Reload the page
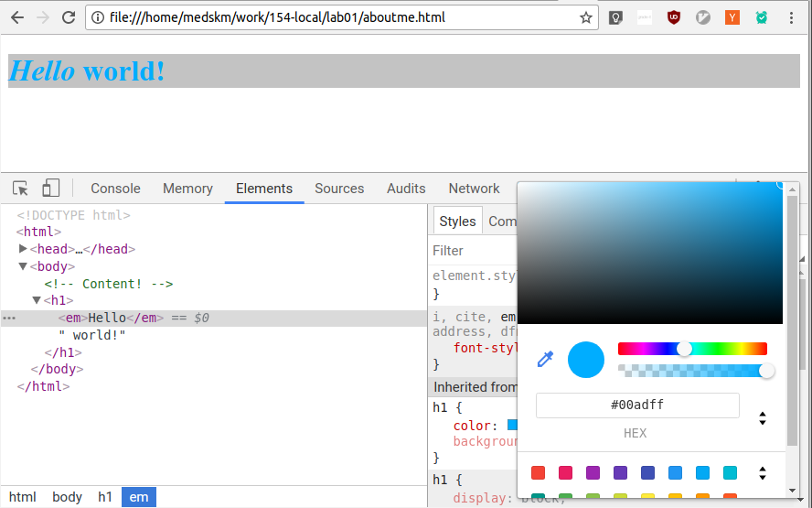This screenshot has width=812, height=508. click(x=69, y=17)
